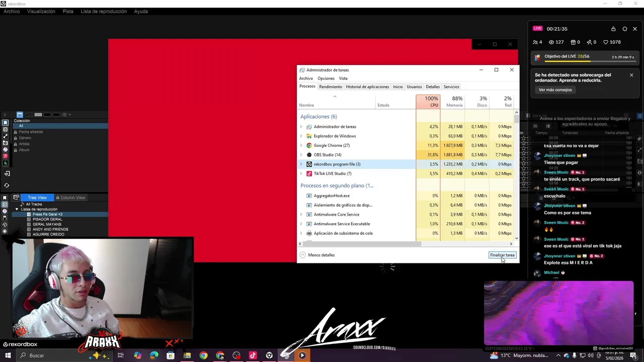644x362 pixels.
Task: Click the hearts likes counter 1078
Action: (612, 42)
